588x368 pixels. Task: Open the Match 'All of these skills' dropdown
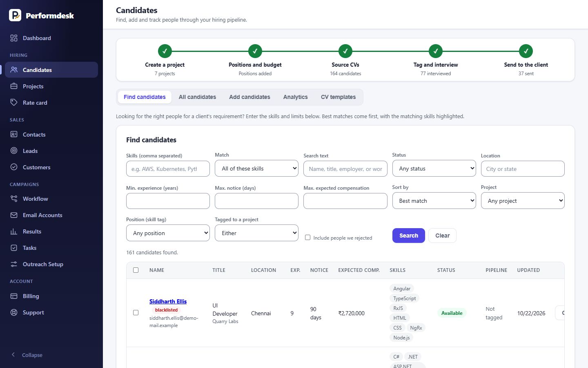click(x=256, y=168)
